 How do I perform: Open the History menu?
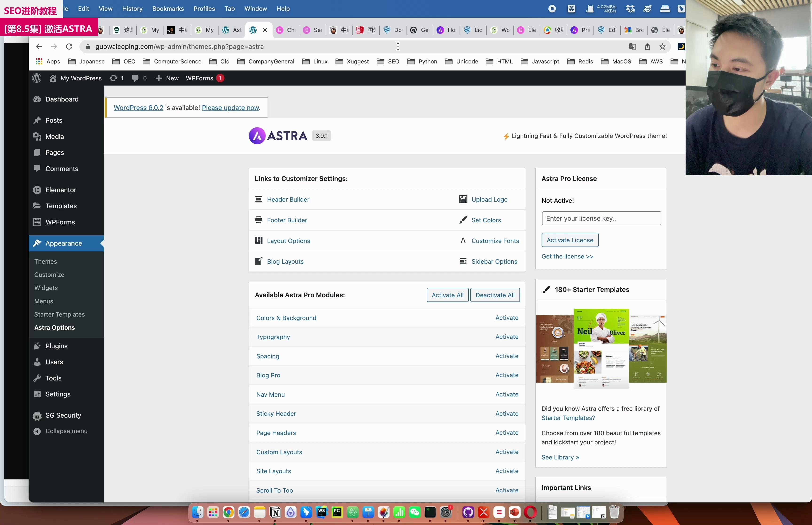[x=132, y=8]
